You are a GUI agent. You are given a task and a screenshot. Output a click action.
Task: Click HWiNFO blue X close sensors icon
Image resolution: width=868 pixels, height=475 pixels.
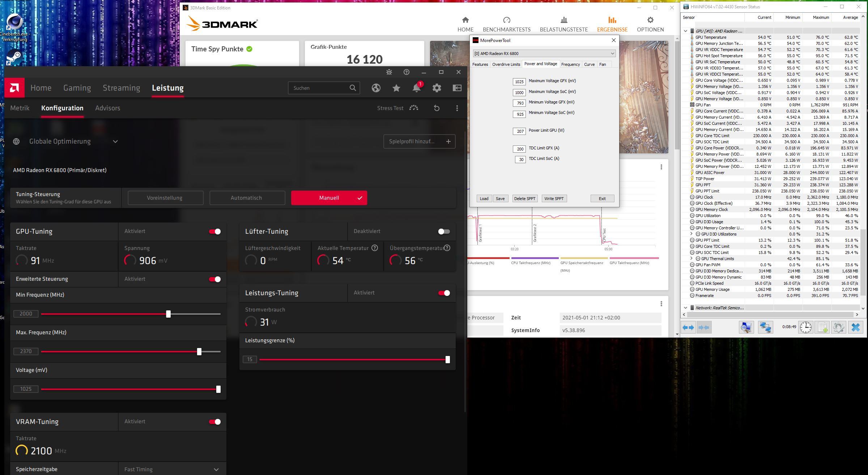pos(855,327)
